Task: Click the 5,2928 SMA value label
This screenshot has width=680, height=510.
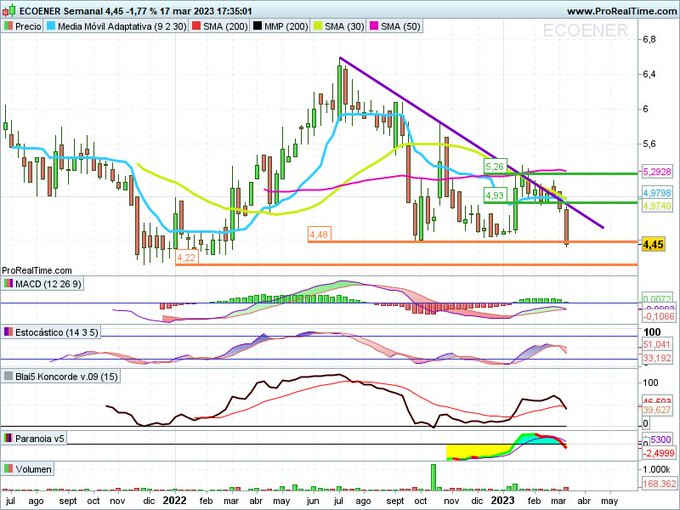Action: tap(657, 172)
